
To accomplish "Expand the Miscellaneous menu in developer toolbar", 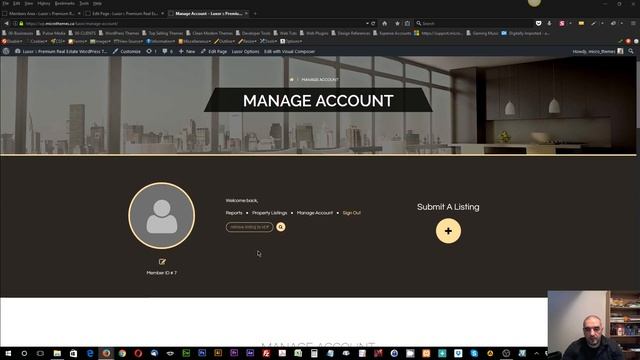I will (195, 41).
